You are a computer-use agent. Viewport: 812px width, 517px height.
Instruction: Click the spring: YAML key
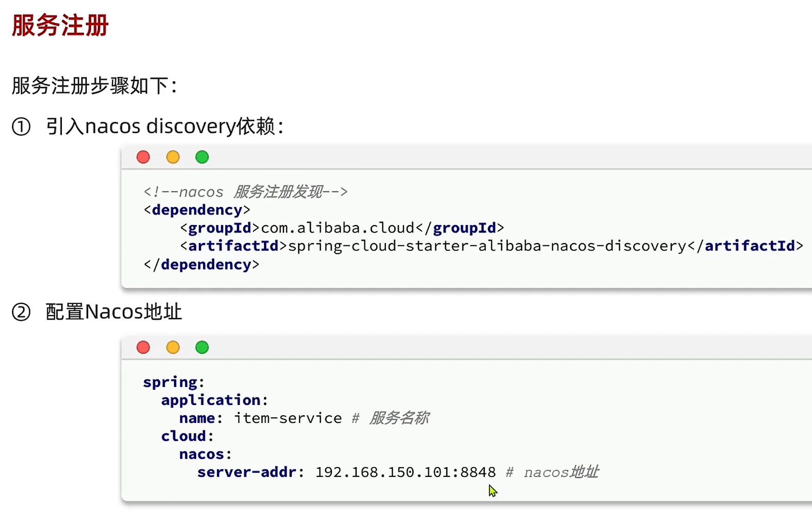click(174, 382)
